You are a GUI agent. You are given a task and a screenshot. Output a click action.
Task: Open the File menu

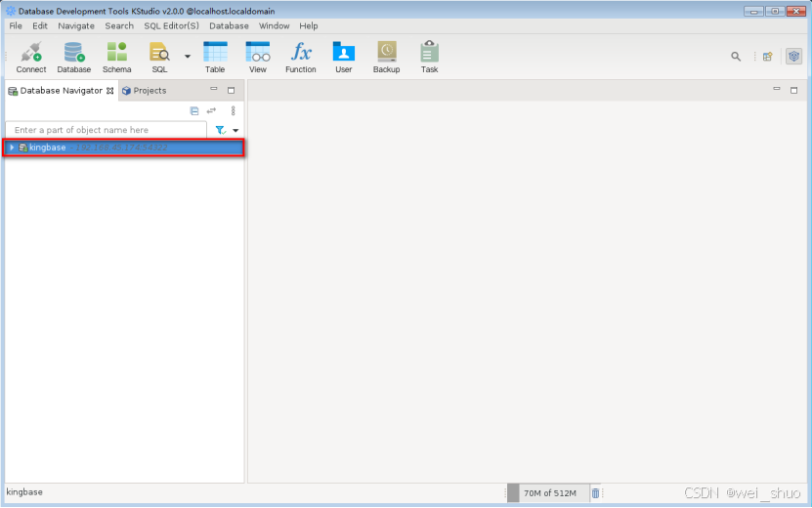tap(16, 26)
